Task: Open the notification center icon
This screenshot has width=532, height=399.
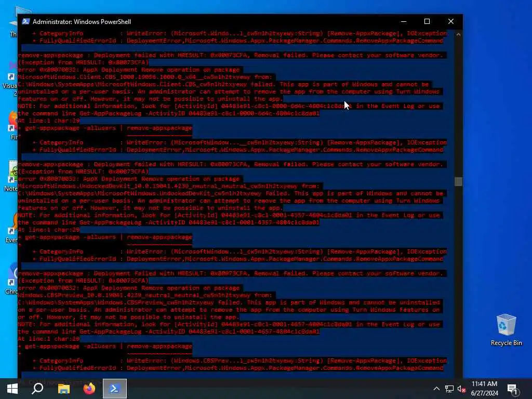Action: click(x=513, y=389)
